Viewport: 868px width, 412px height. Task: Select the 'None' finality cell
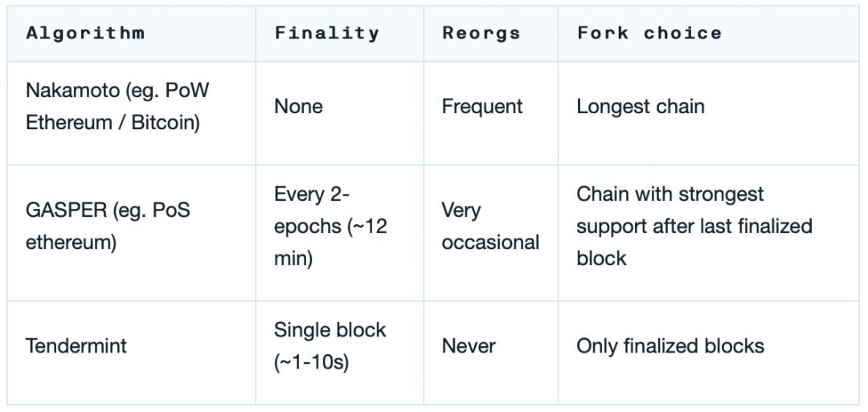[x=298, y=107]
